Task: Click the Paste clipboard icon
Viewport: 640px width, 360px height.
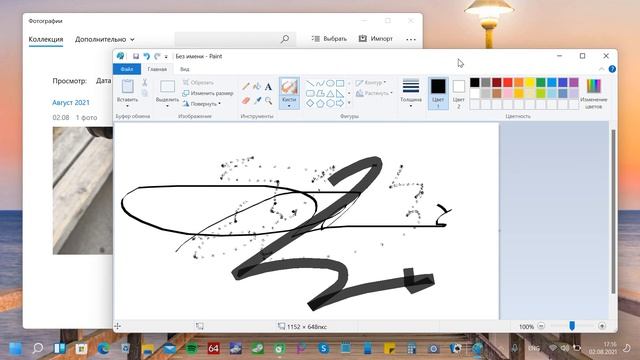Action: [127, 87]
